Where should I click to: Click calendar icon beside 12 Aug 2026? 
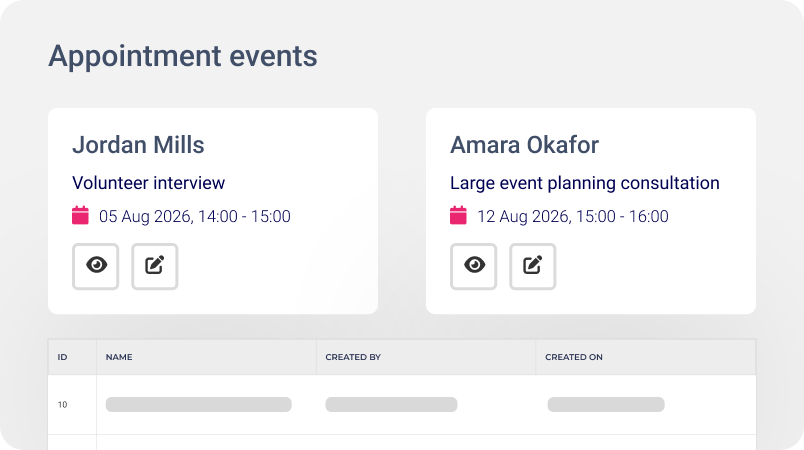click(458, 216)
